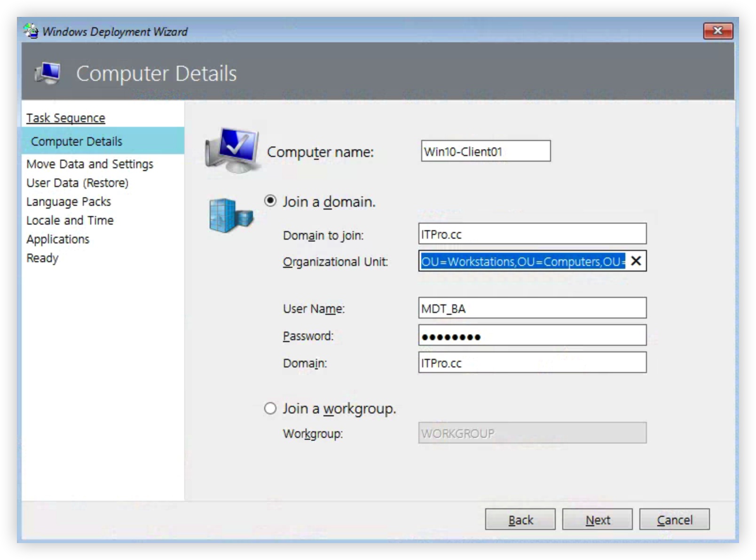Click the Next button
756x560 pixels.
pyautogui.click(x=597, y=520)
